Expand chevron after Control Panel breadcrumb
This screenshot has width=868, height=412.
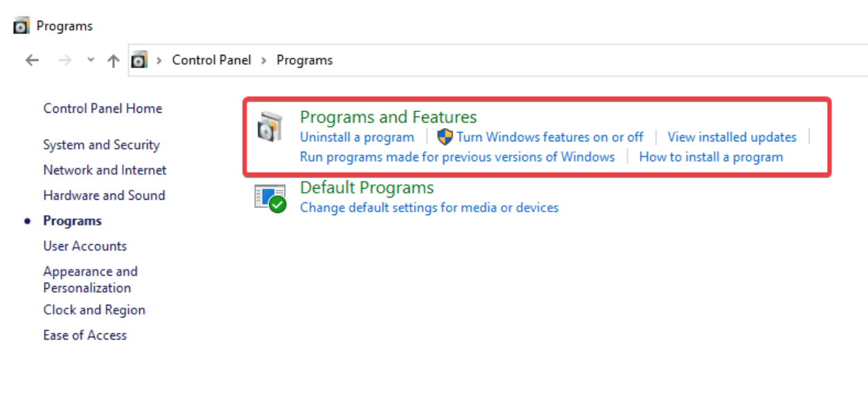(x=264, y=61)
